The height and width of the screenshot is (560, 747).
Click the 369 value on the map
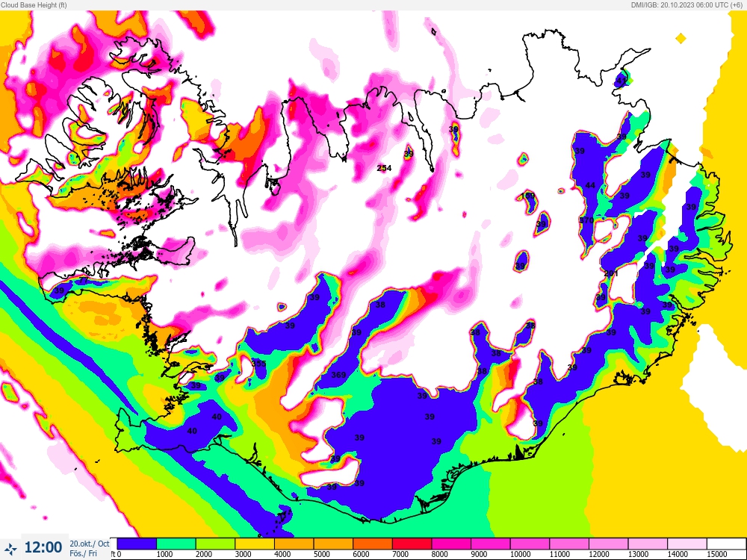pos(338,375)
